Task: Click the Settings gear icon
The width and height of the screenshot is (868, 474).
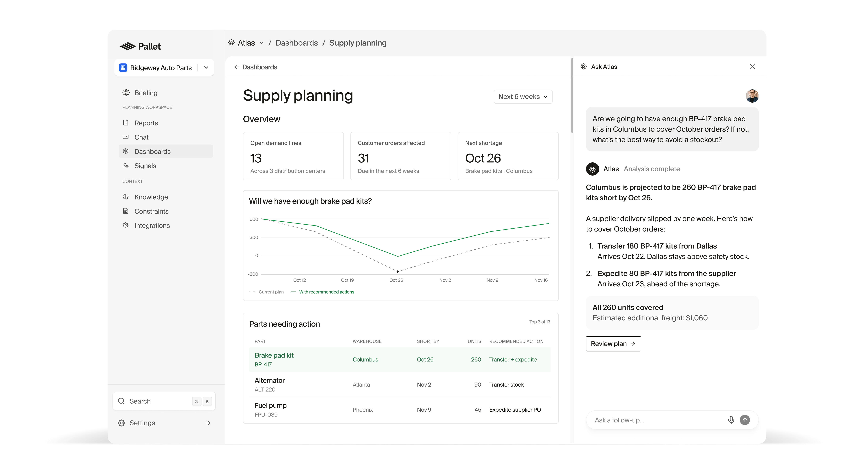Action: coord(121,423)
